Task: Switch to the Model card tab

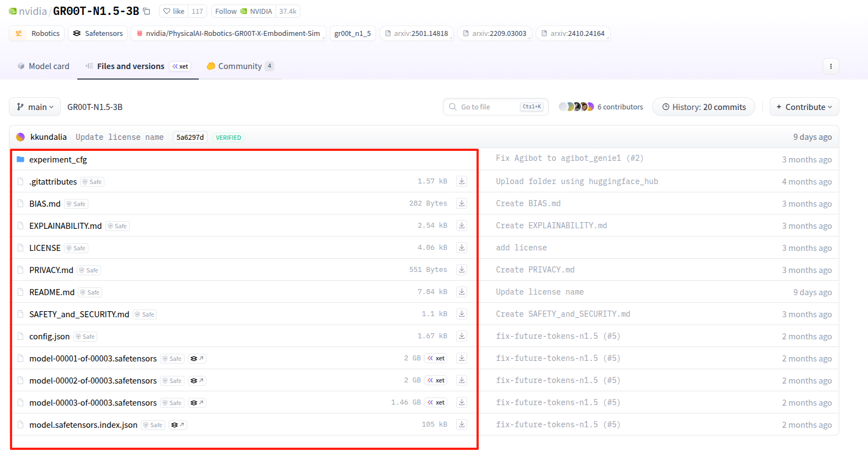Action: click(43, 66)
